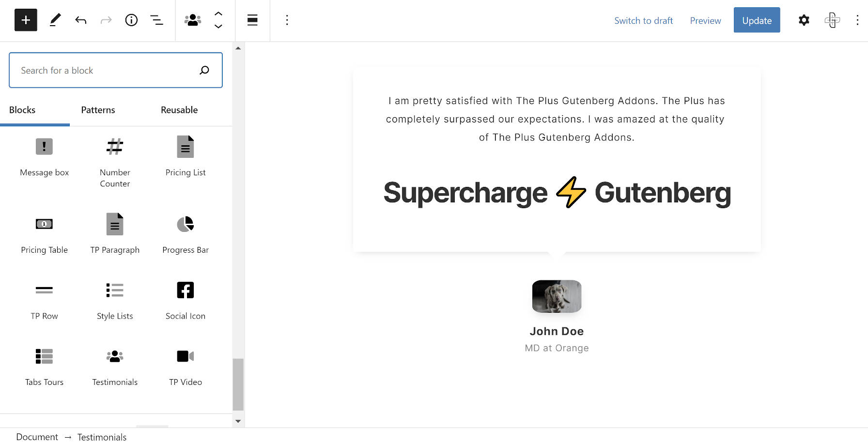Open the Tools mode dropdown
Viewport: 868px width, 443px height.
55,20
